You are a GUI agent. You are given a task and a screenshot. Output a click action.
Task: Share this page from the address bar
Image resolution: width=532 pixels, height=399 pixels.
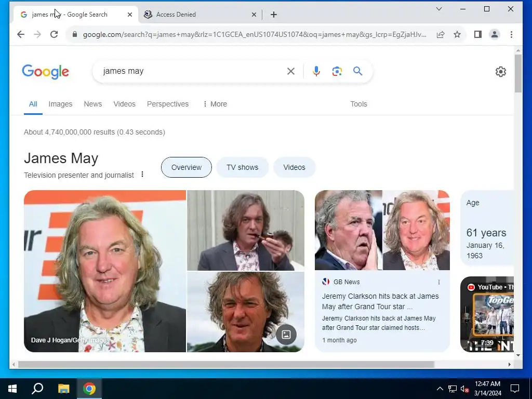(441, 34)
